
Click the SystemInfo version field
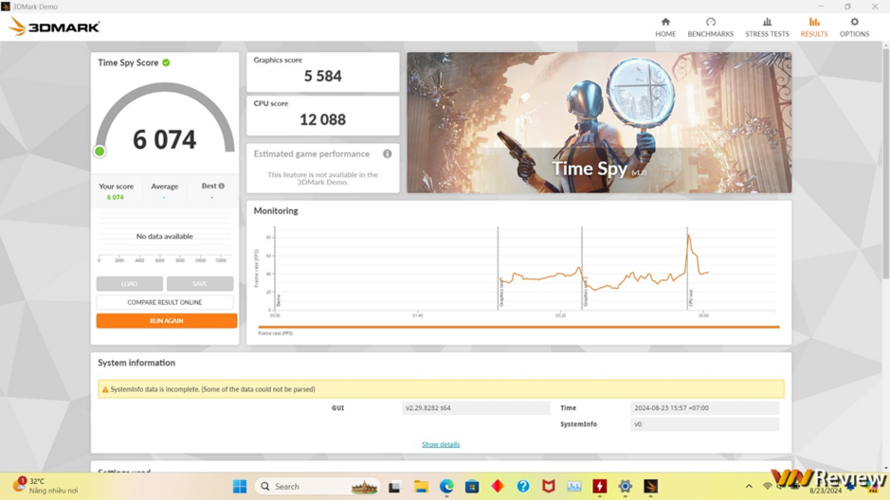(704, 424)
